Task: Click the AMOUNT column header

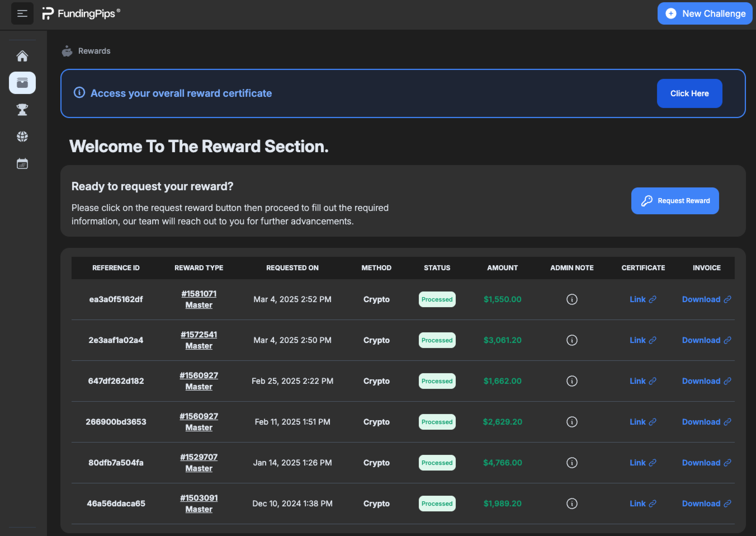Action: [x=503, y=268]
